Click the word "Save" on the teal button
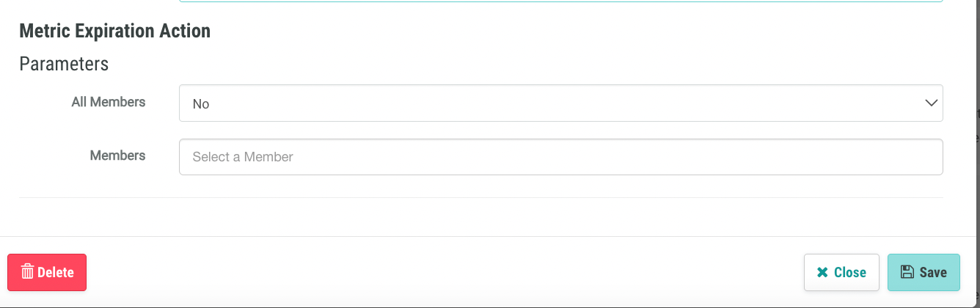Screen dimensions: 980x308 coord(933,273)
